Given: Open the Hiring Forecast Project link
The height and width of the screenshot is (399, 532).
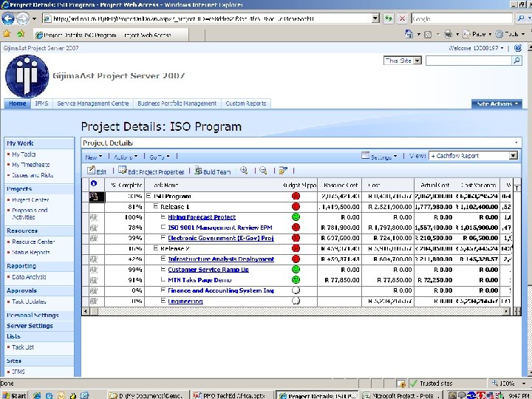Looking at the screenshot, I should [202, 217].
